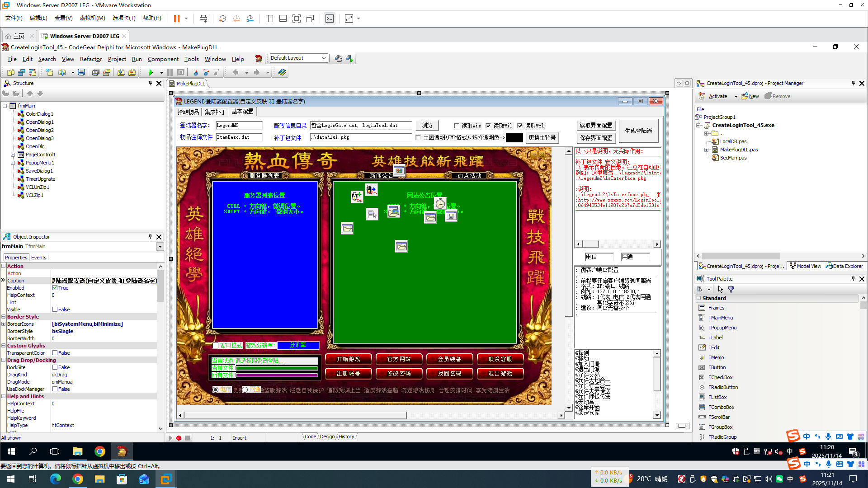
Task: Click the Pause toolbar icon
Action: click(x=170, y=72)
